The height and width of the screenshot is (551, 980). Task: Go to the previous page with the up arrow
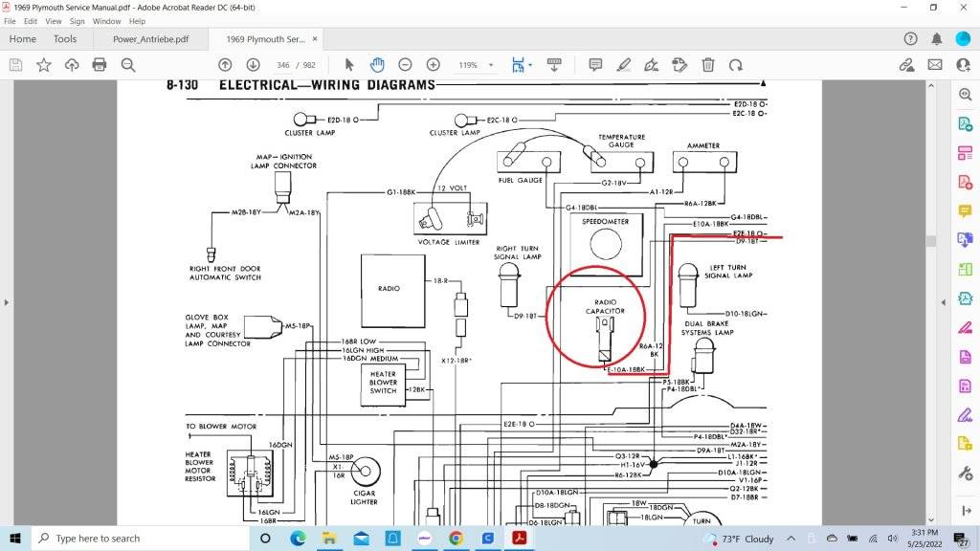[225, 65]
